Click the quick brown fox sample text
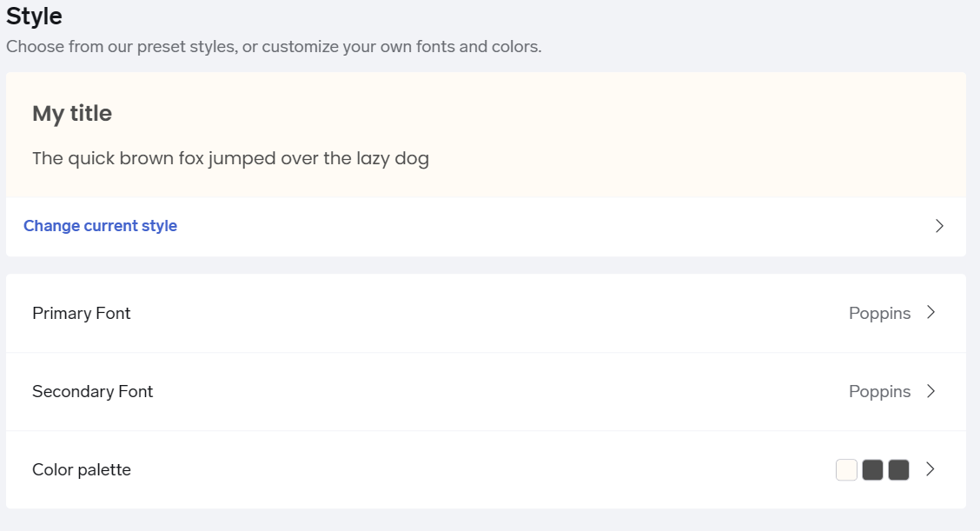Viewport: 980px width, 531px height. (230, 159)
